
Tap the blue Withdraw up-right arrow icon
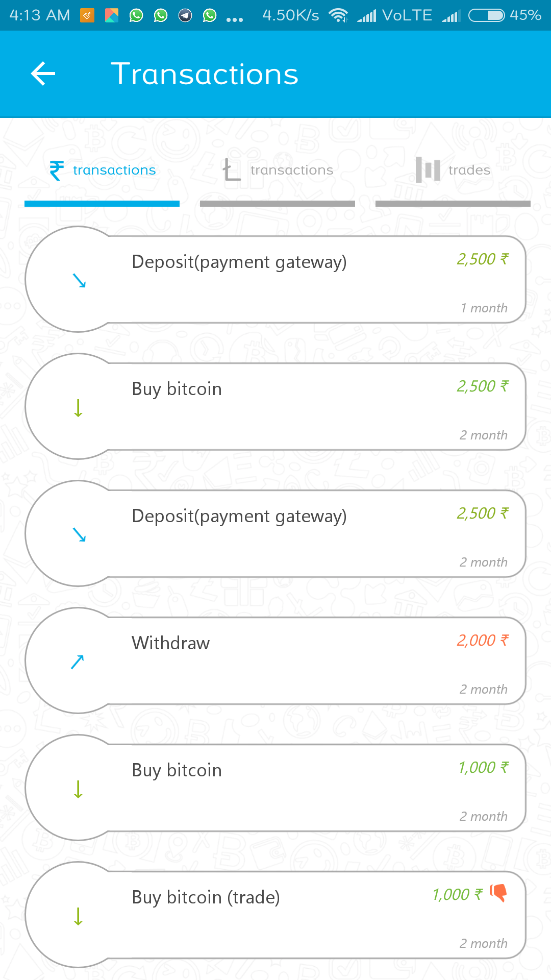(x=78, y=661)
